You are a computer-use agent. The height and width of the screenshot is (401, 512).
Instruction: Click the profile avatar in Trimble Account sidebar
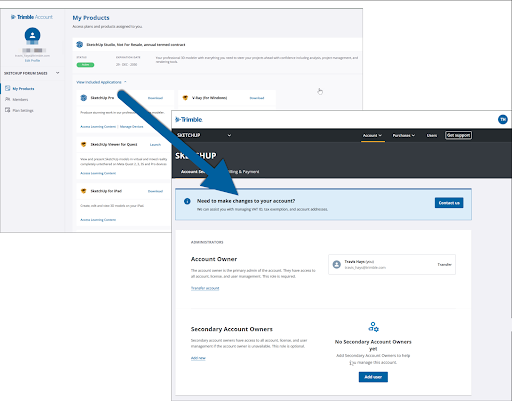coord(32,35)
